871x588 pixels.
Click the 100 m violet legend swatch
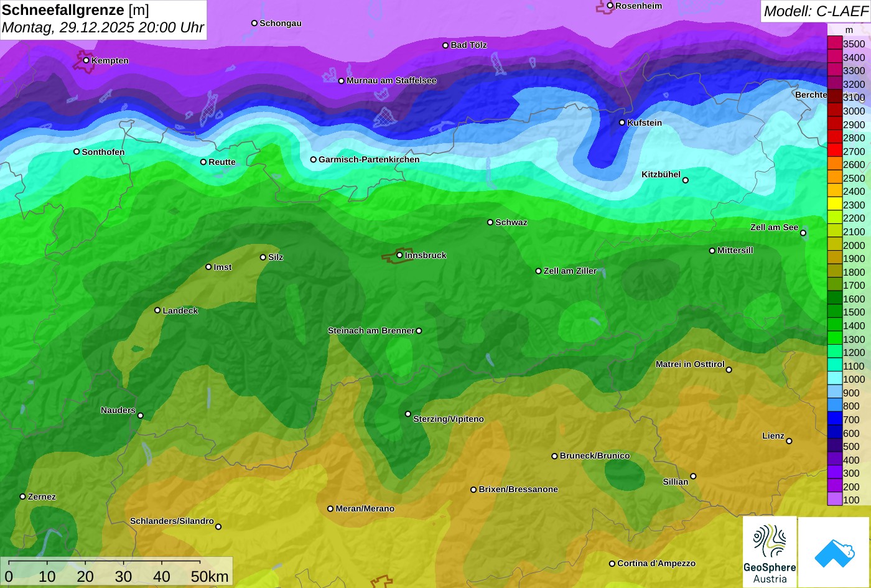tap(834, 500)
